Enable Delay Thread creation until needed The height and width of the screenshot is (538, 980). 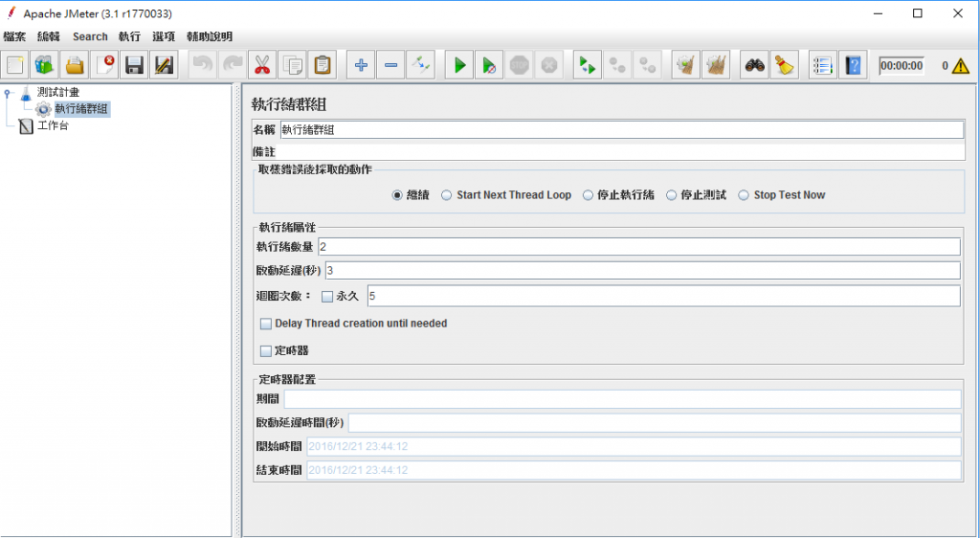point(266,324)
